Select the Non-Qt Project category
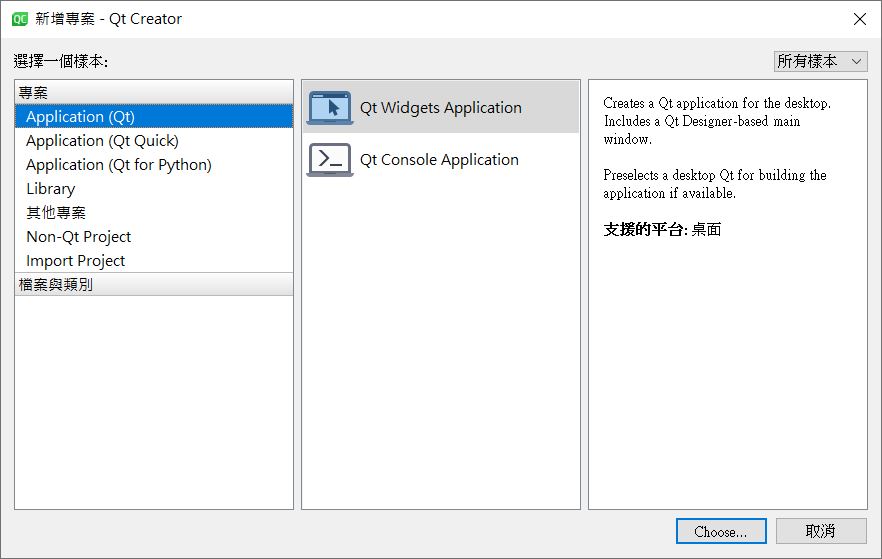The height and width of the screenshot is (559, 882). [154, 237]
